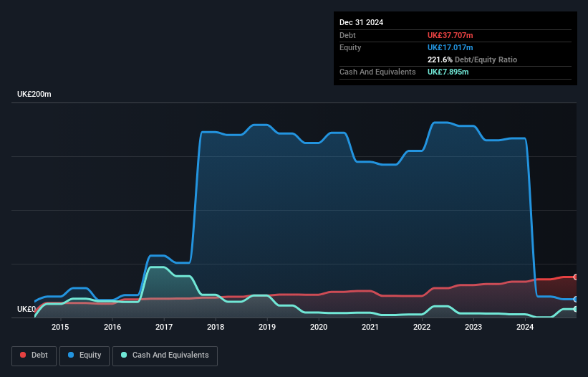Viewport: 588px width, 377px height.
Task: Click the UK£17.017m equity value
Action: [450, 47]
